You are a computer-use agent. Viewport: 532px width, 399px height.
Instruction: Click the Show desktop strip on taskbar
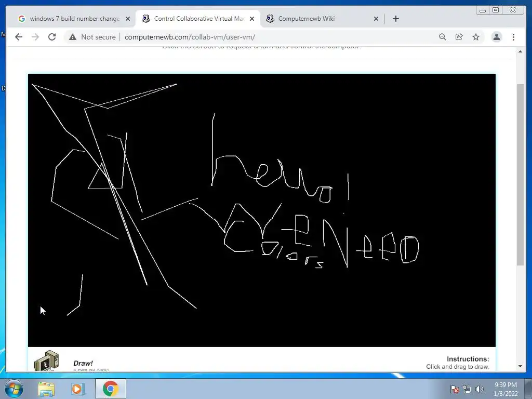[528, 389]
